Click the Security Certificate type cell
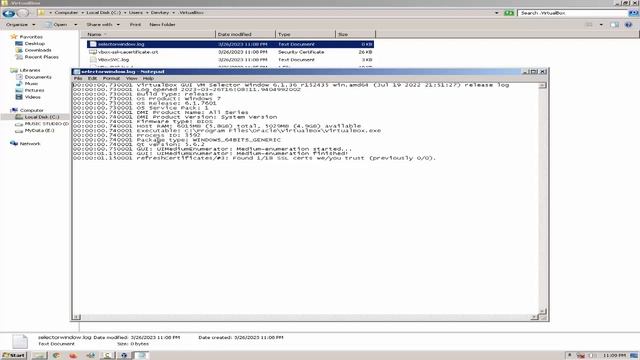The width and height of the screenshot is (640, 360). (301, 52)
